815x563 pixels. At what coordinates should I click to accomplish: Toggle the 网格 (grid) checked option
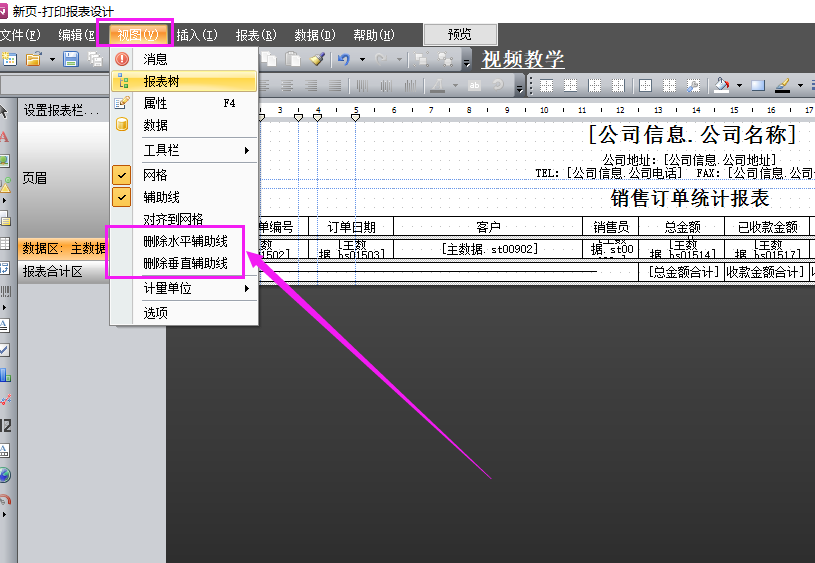[x=155, y=175]
